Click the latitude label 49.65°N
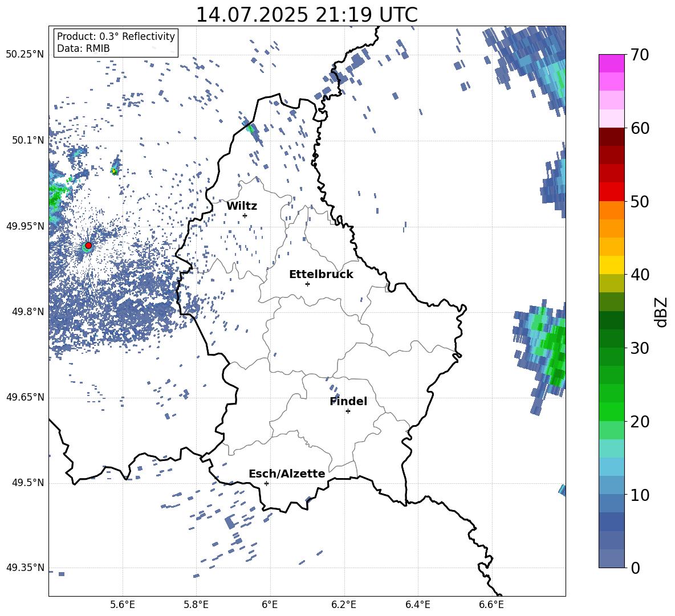675x616 pixels. (x=25, y=397)
